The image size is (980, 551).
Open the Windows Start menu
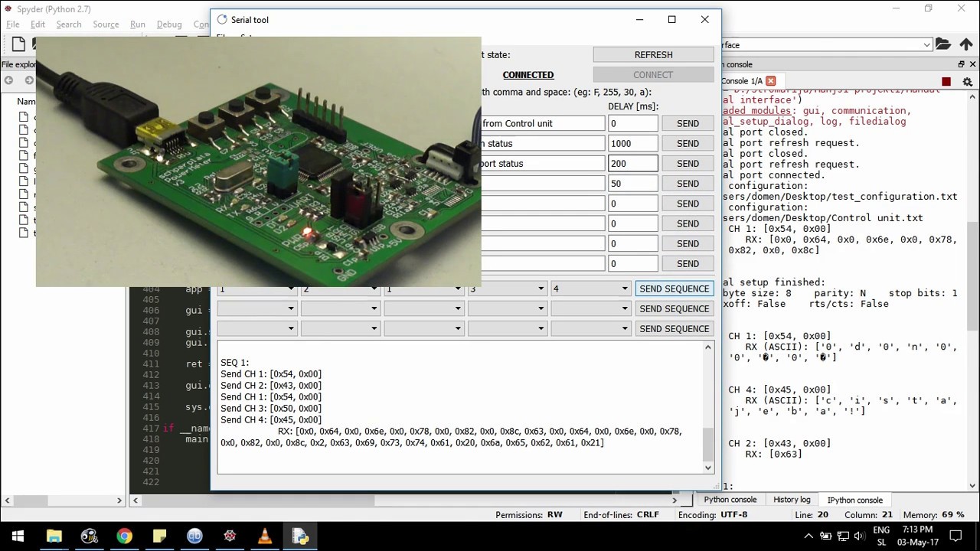click(18, 536)
